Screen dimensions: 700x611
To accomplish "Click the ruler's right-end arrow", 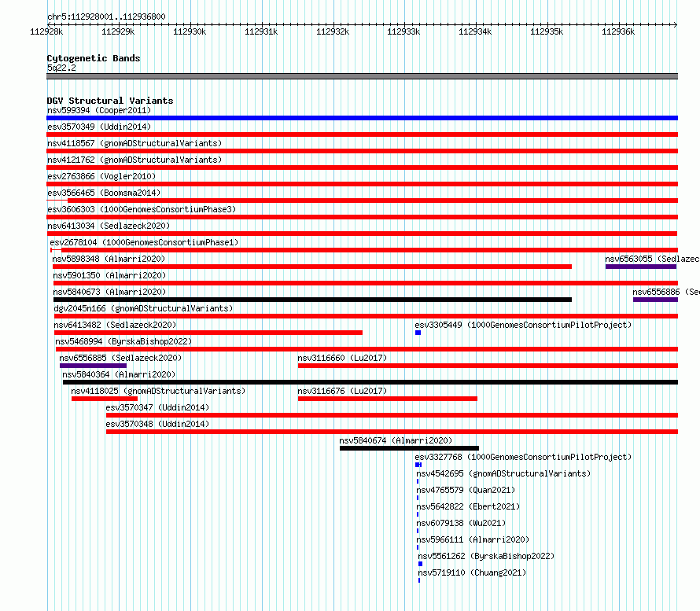I will (x=675, y=24).
